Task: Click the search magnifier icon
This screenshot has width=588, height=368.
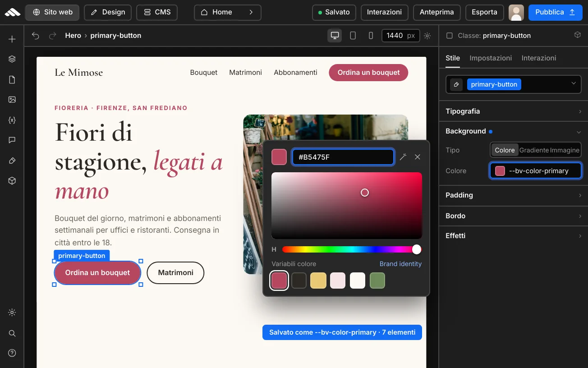Action: pos(12,333)
